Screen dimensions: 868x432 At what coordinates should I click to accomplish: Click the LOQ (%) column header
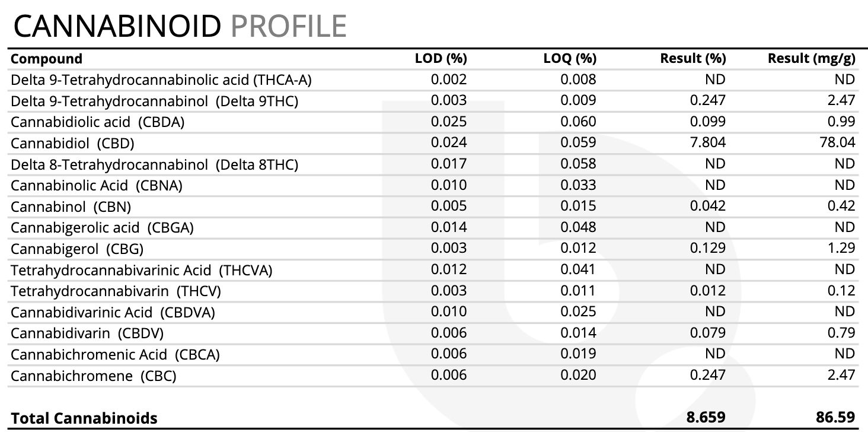[570, 59]
